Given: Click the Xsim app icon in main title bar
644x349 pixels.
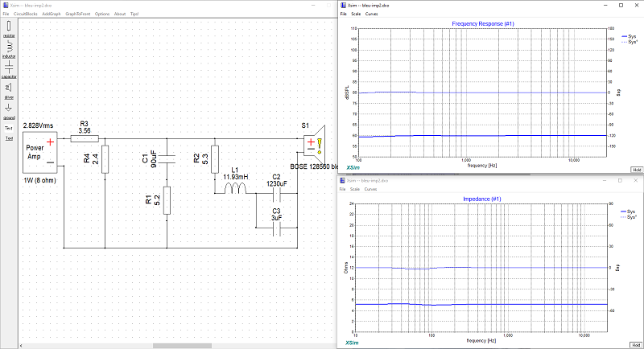Looking at the screenshot, I should coord(6,6).
